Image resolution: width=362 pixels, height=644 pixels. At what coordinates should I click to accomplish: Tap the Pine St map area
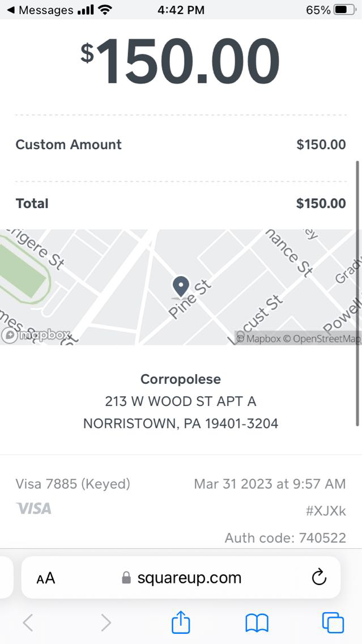190,298
